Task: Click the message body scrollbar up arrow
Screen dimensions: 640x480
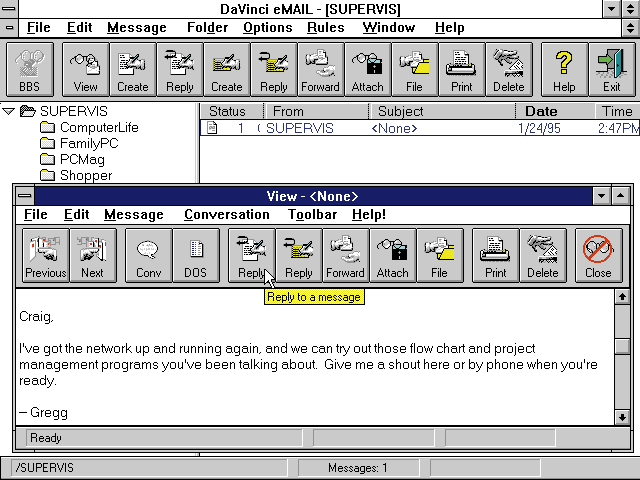Action: (x=622, y=297)
